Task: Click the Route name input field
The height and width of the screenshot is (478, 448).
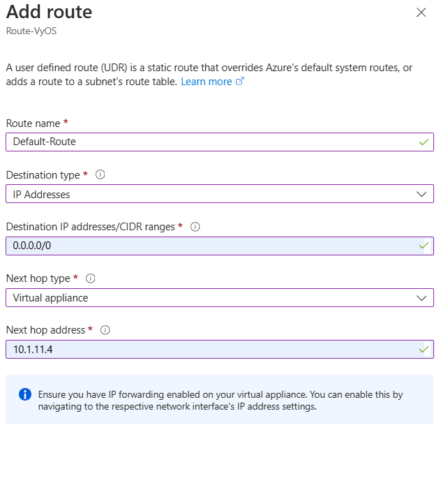Action: point(209,142)
